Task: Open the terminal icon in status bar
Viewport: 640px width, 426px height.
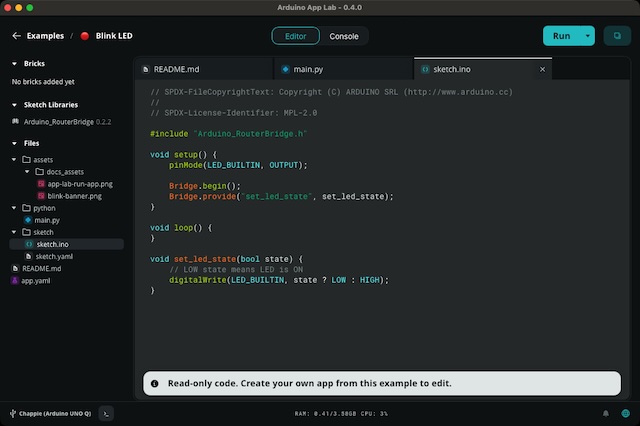Action: (107, 412)
